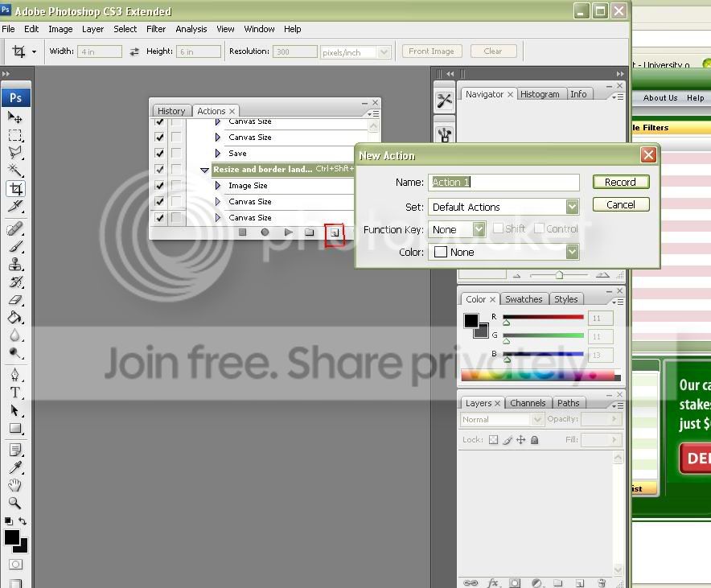Screen dimensions: 711x588
Task: Select the Crop tool in toolbox
Action: coord(15,189)
